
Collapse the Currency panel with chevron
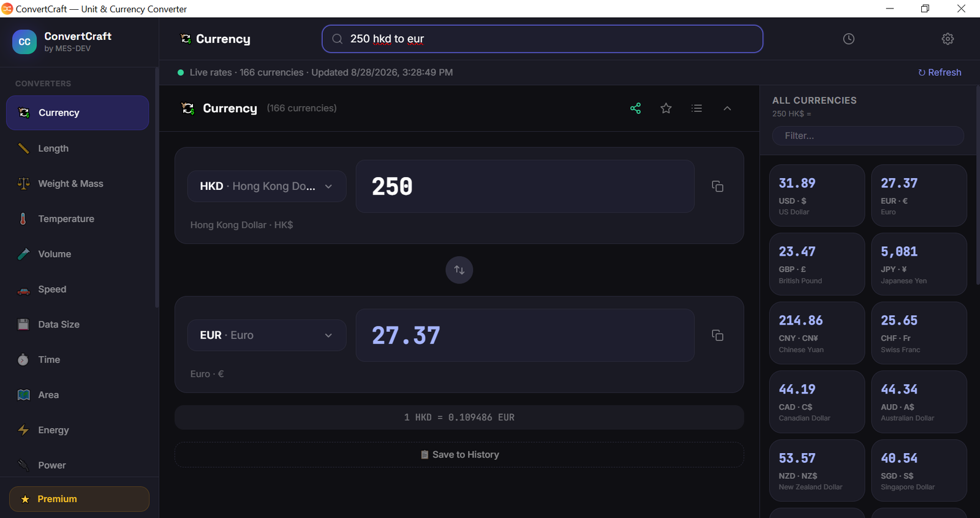click(x=728, y=108)
